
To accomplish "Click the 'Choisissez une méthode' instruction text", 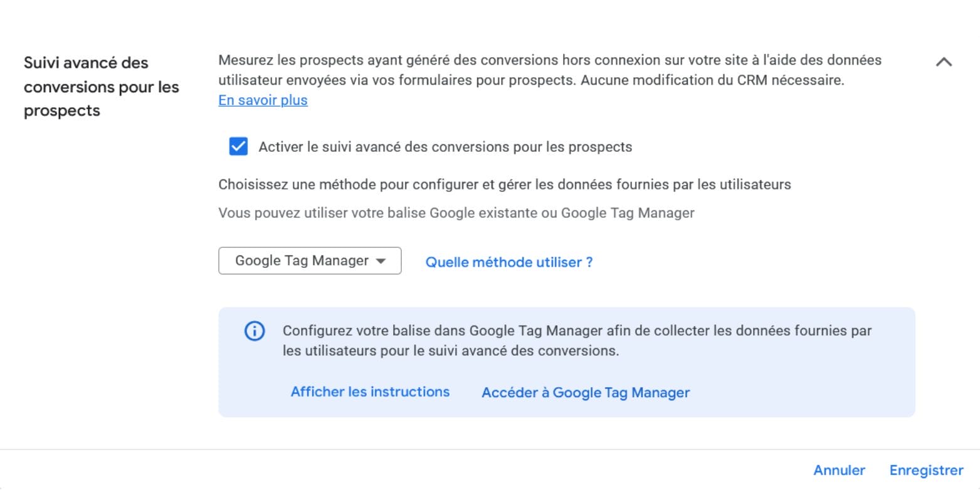I will pos(504,184).
